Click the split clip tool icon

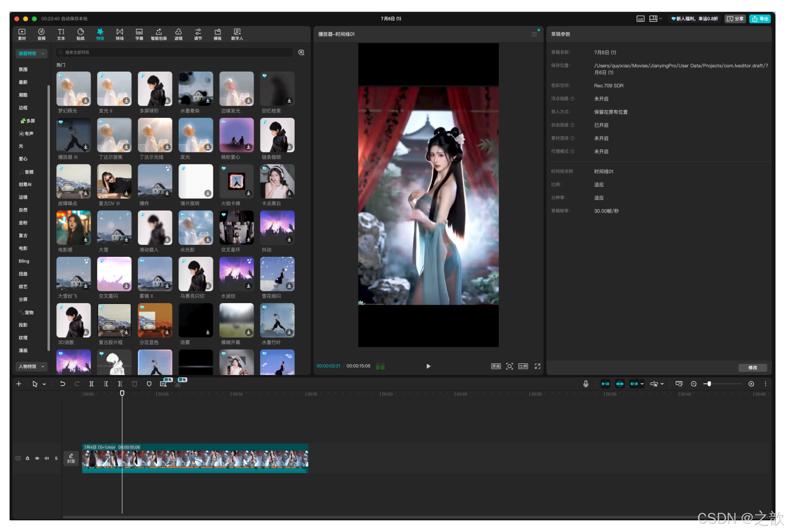[x=91, y=384]
